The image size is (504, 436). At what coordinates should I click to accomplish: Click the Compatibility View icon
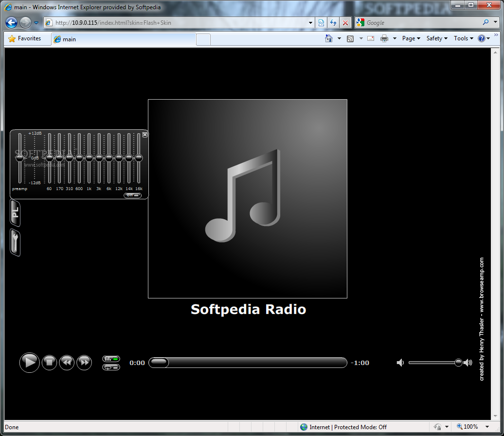click(321, 23)
